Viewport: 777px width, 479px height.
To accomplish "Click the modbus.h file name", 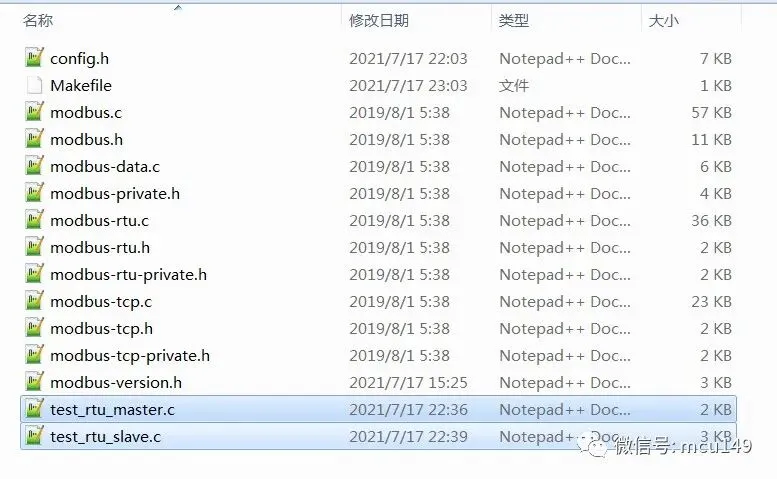I will click(86, 140).
